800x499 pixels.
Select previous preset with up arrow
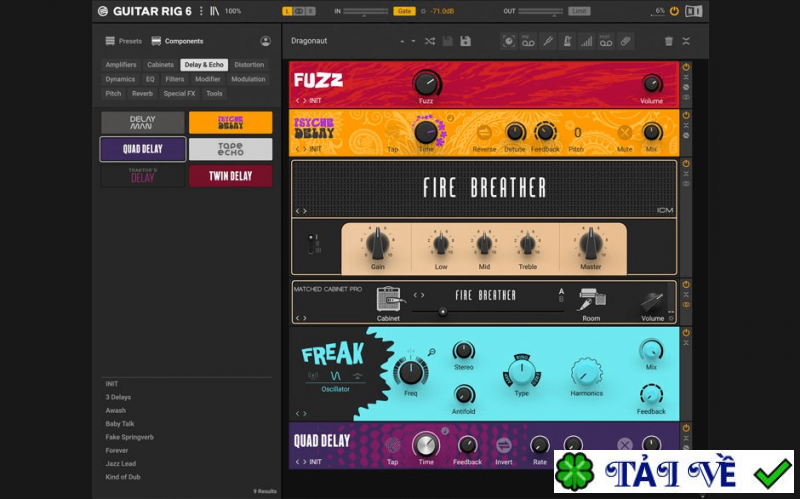coord(402,41)
